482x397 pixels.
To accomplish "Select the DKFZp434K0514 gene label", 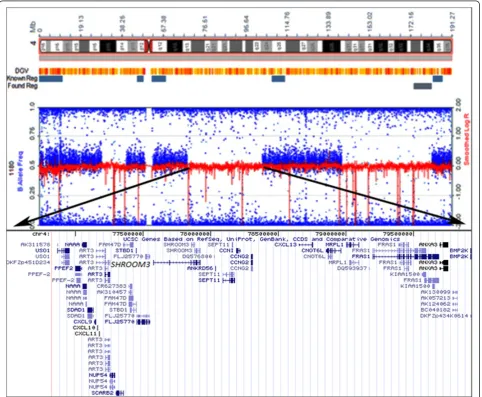I will (444, 316).
